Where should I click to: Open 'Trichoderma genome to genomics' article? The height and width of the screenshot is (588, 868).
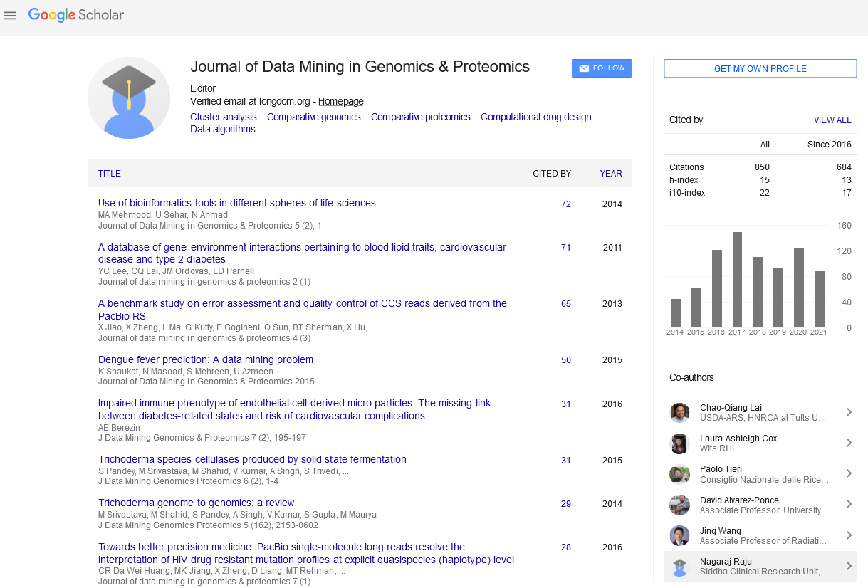click(x=197, y=503)
